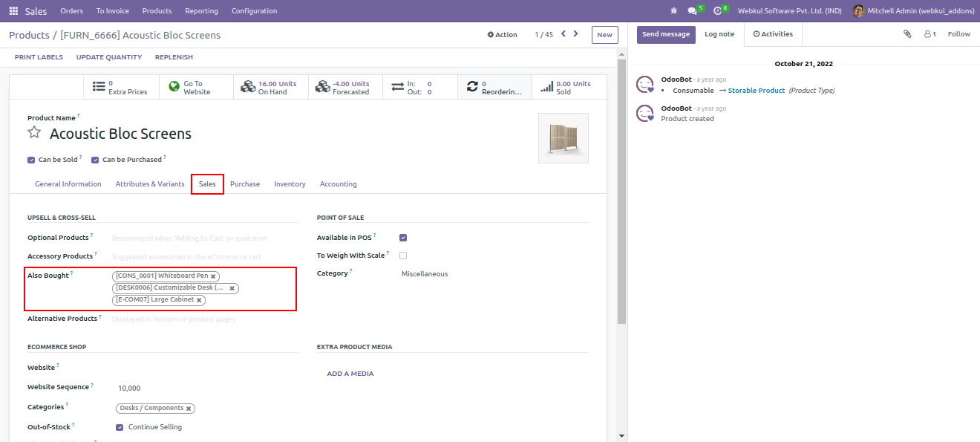Remove the Desks / Components category tag

coord(189,409)
